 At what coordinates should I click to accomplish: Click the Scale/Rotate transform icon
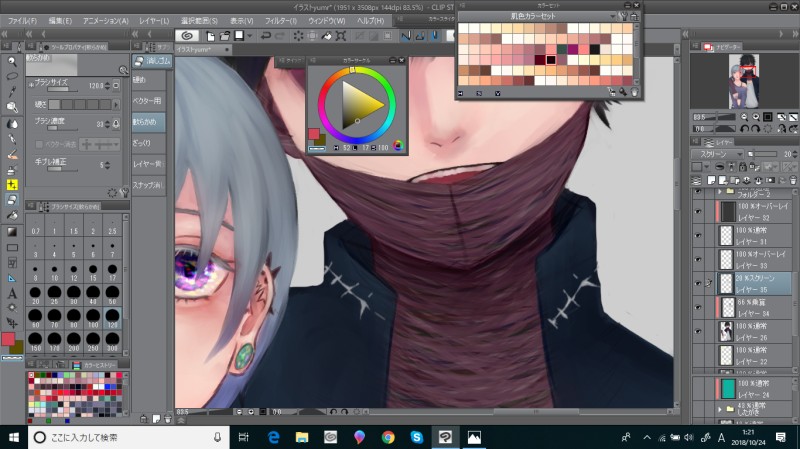click(x=341, y=36)
